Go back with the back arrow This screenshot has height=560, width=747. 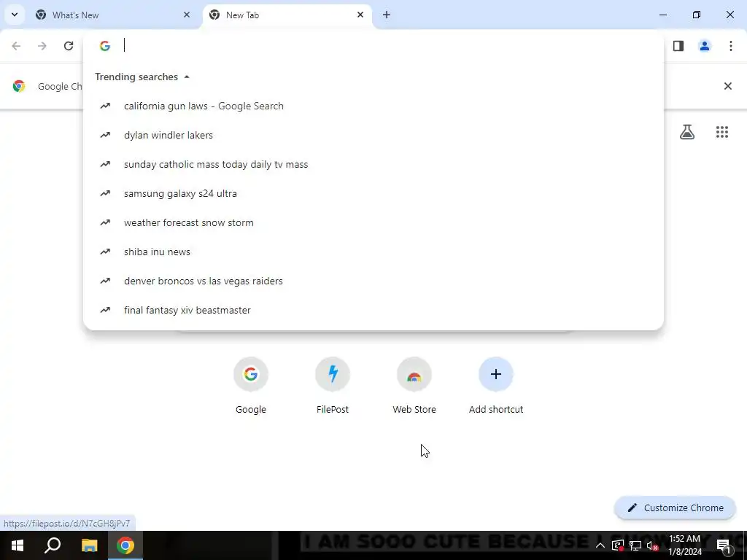16,46
